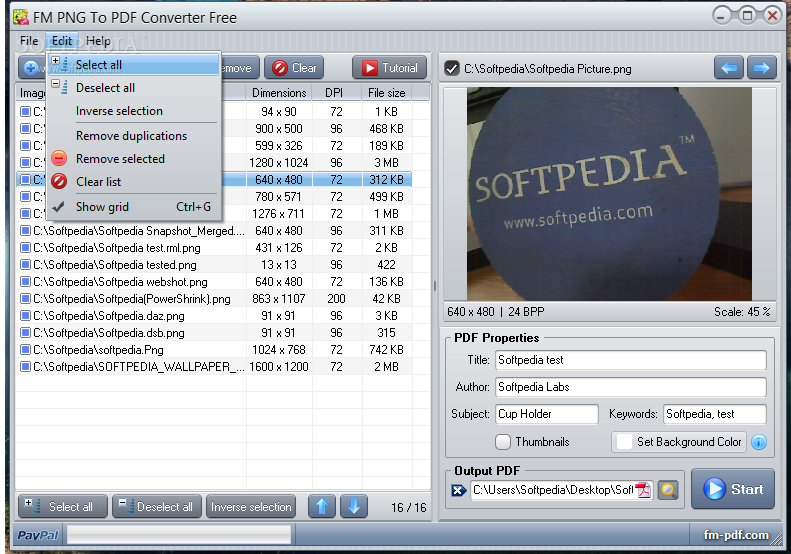Choose Remove selected from Edit menu
Image resolution: width=791 pixels, height=554 pixels.
coord(134,158)
